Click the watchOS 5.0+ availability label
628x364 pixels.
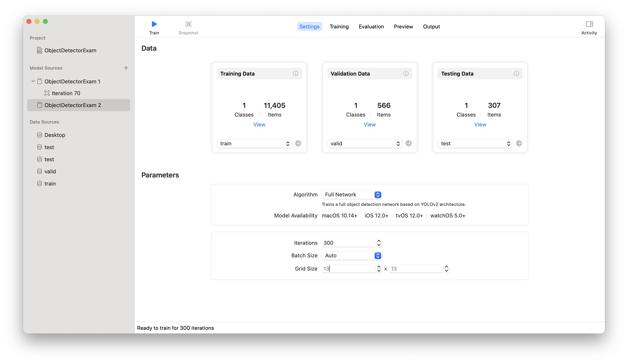click(x=448, y=216)
